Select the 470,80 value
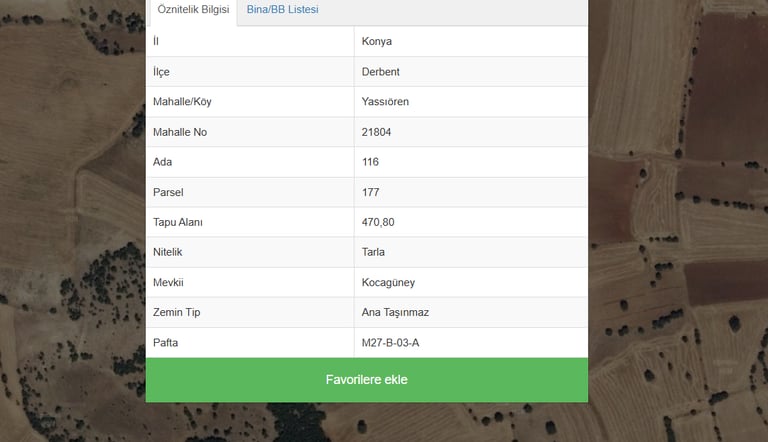The height and width of the screenshot is (442, 768). (x=378, y=222)
